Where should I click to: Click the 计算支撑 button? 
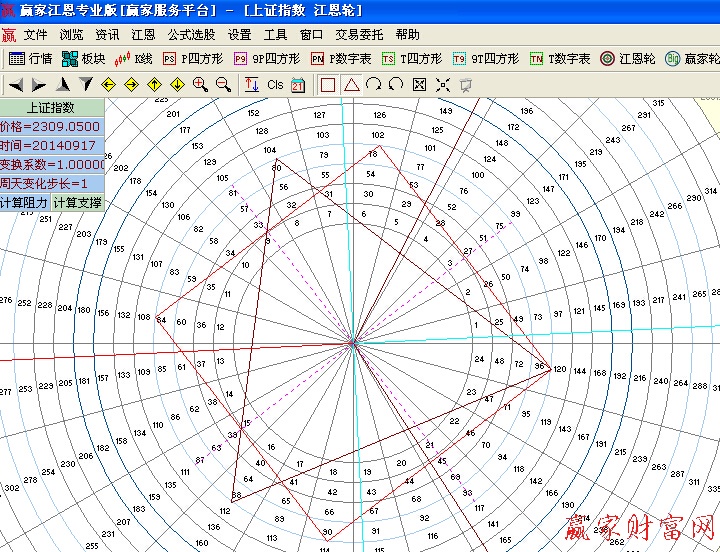pyautogui.click(x=77, y=202)
